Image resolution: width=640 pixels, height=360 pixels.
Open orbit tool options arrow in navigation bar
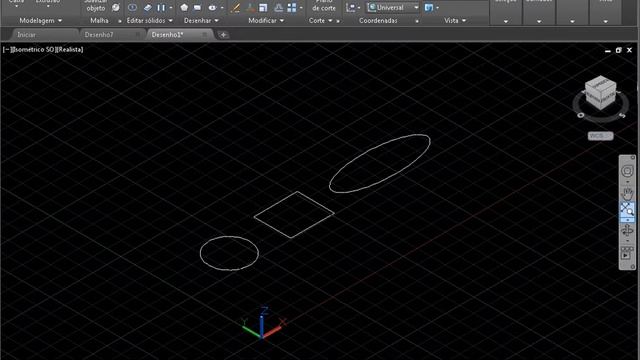point(627,241)
